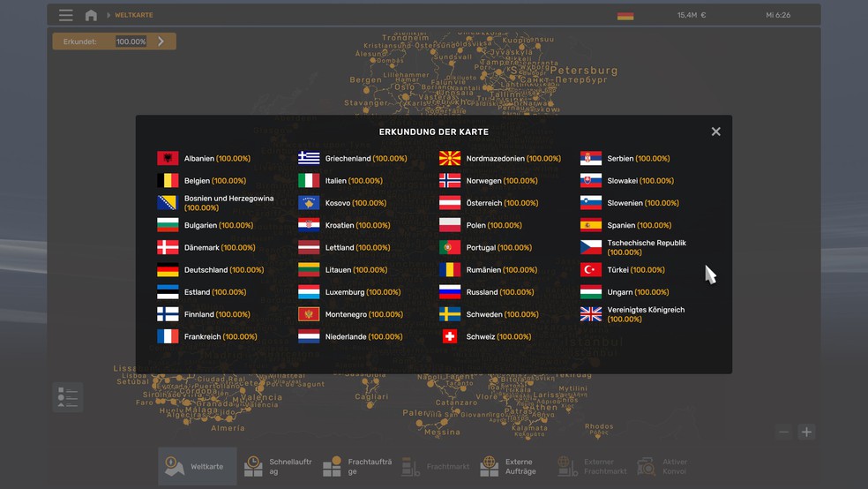Select the Ungarn (100.00%) entry
This screenshot has height=489, width=868.
click(625, 292)
